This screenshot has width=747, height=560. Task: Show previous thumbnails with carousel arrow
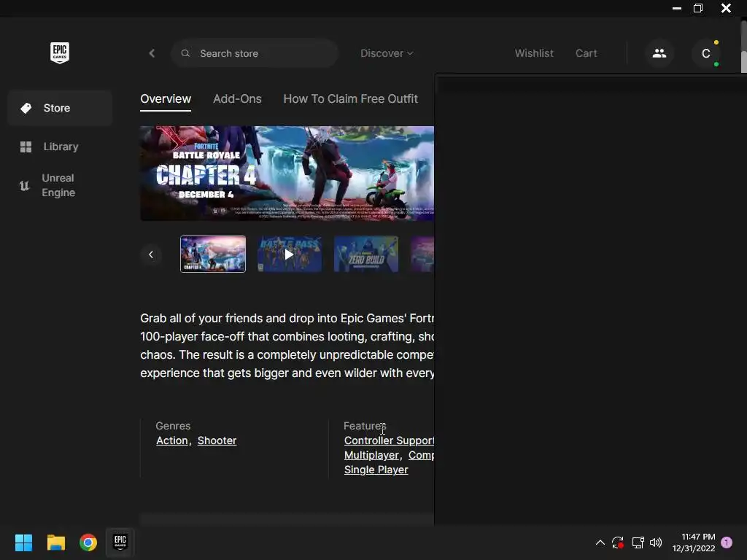151,254
